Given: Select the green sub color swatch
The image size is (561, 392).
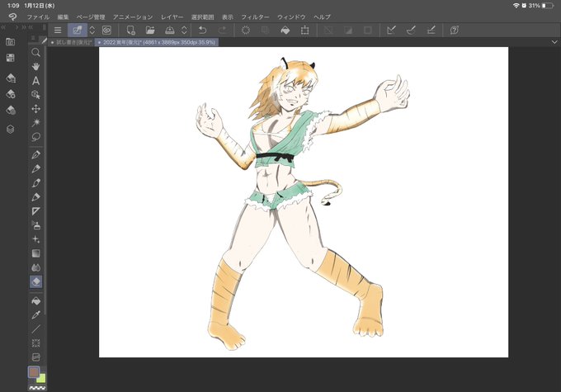Looking at the screenshot, I should tap(42, 379).
